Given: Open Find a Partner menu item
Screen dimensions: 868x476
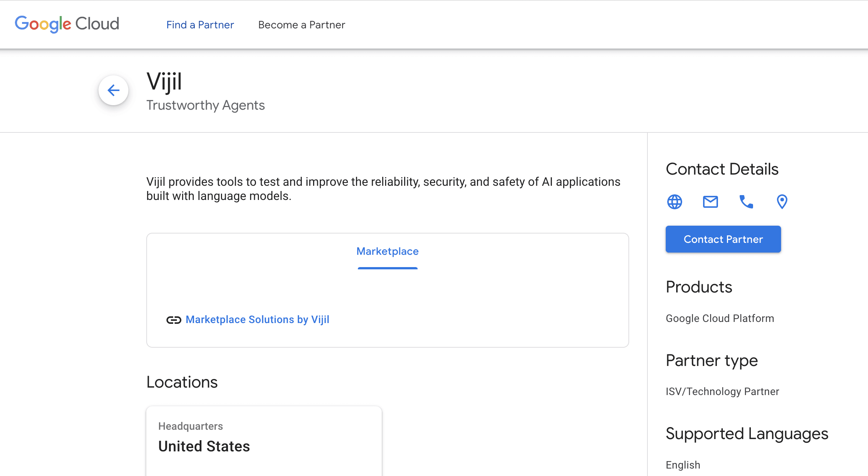Looking at the screenshot, I should tap(200, 25).
